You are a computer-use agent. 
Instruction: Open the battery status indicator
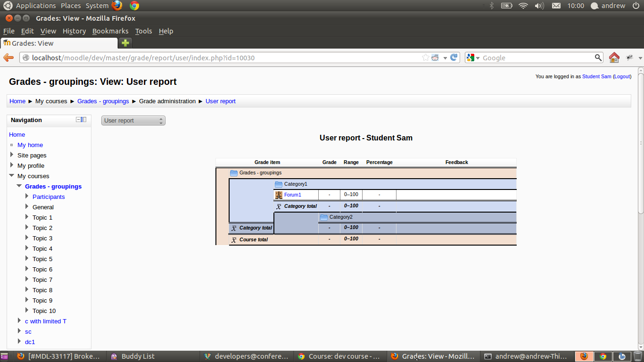tap(506, 6)
